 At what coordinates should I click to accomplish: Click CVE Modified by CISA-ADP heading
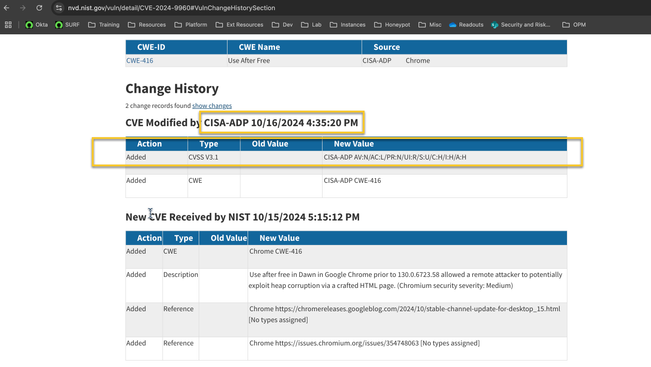242,123
